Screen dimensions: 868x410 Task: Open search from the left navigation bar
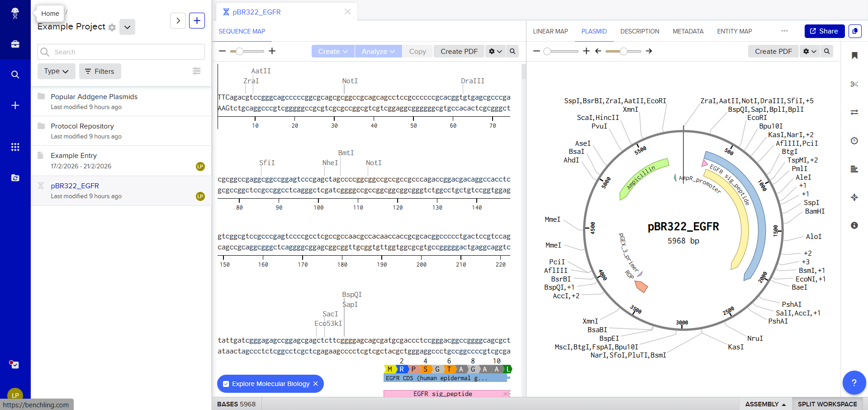pyautogui.click(x=15, y=75)
